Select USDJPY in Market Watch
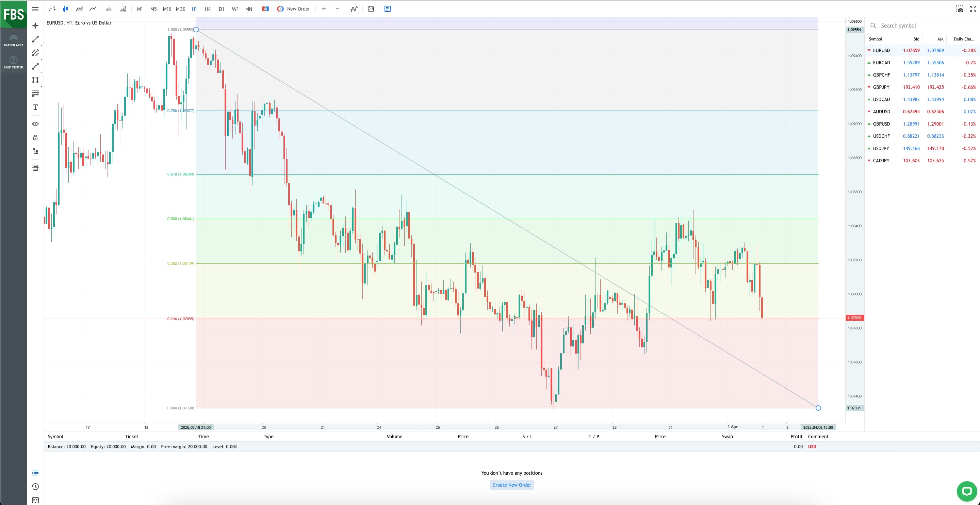 click(922, 148)
